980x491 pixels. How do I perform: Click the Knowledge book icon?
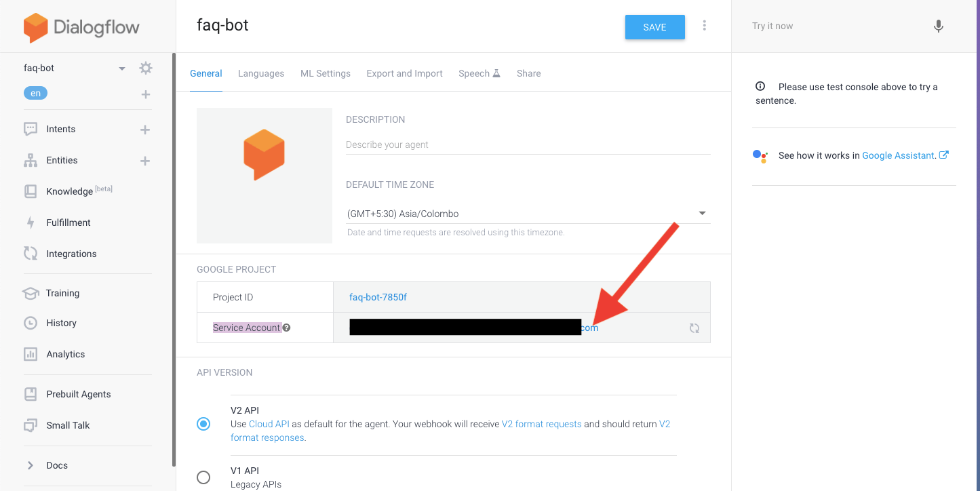(31, 191)
